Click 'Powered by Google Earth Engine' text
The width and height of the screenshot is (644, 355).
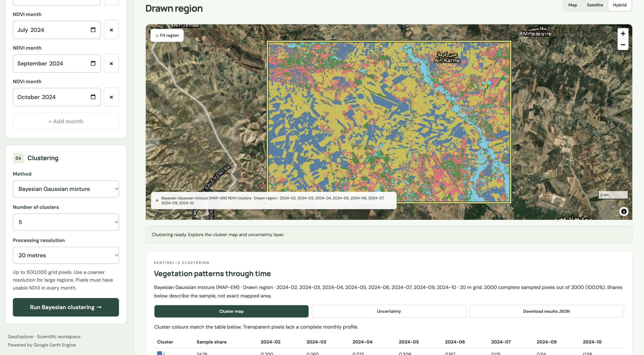pos(42,345)
